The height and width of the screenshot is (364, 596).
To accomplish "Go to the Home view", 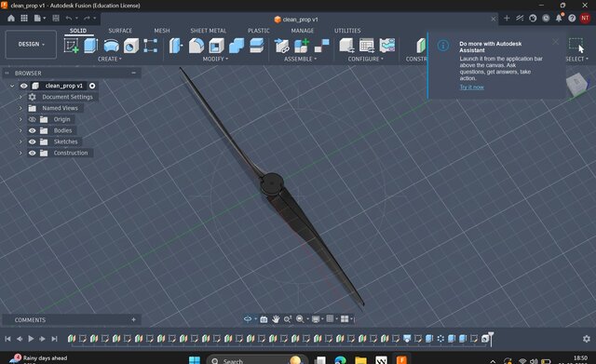I will point(11,18).
